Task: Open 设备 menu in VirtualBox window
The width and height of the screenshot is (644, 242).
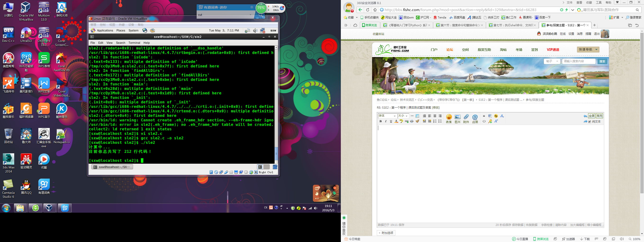Action: click(131, 25)
